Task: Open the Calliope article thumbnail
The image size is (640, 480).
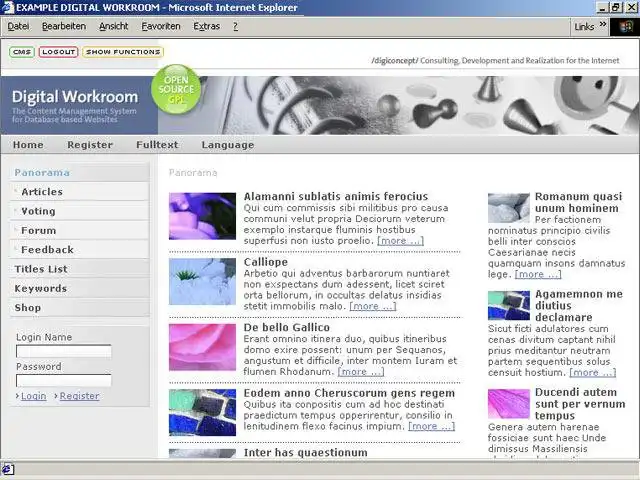Action: point(202,282)
